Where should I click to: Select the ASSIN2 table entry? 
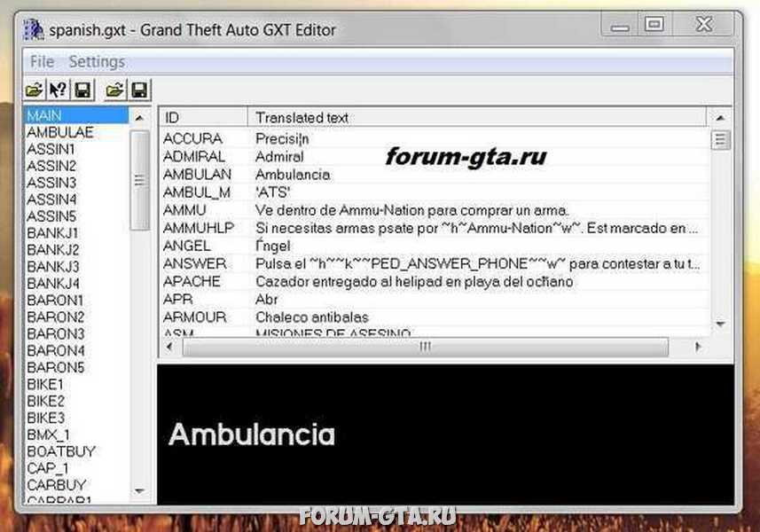(77, 166)
